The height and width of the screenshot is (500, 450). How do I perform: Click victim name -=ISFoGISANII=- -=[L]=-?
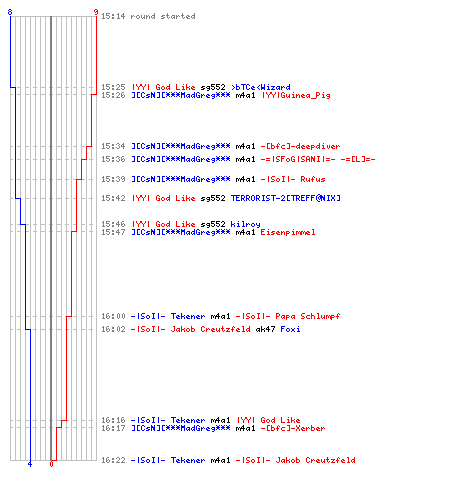tap(318, 159)
